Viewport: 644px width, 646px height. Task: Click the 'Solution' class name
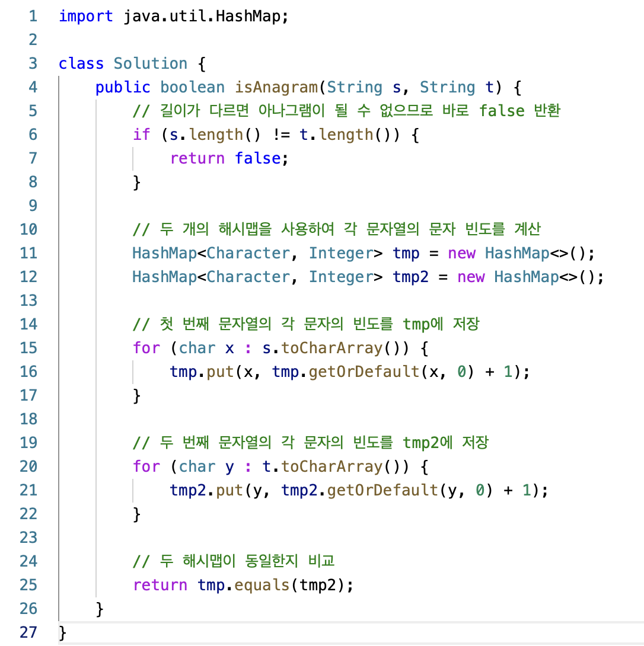point(151,63)
